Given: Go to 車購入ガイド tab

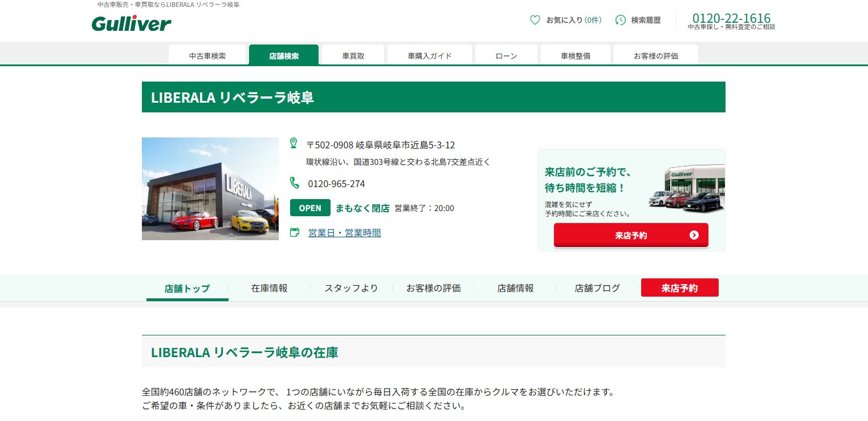Looking at the screenshot, I should pyautogui.click(x=430, y=56).
